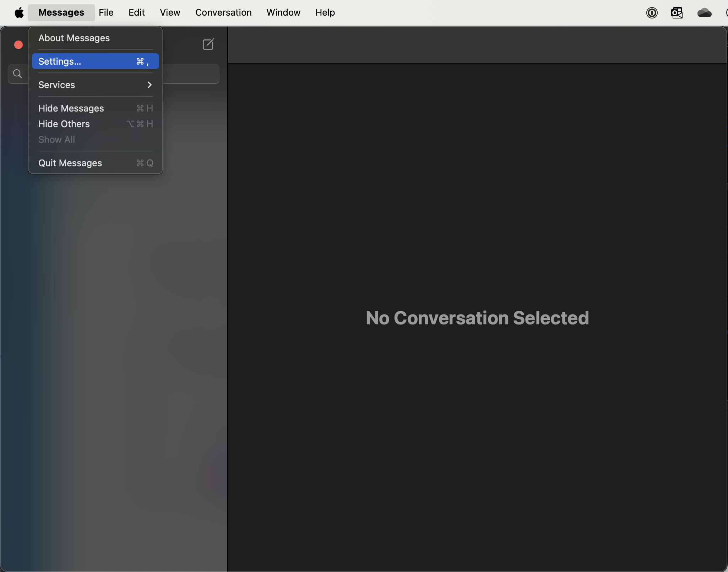Open the Edit menu
This screenshot has width=728, height=572.
[137, 12]
